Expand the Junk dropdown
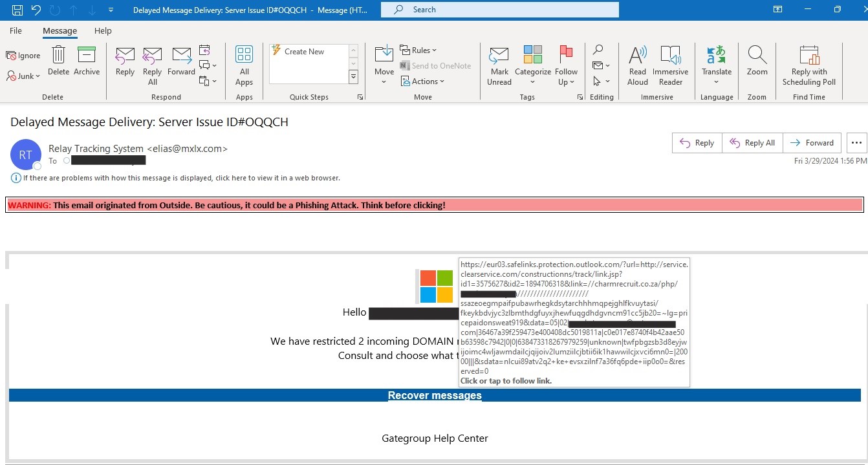This screenshot has width=868, height=465. tap(24, 76)
